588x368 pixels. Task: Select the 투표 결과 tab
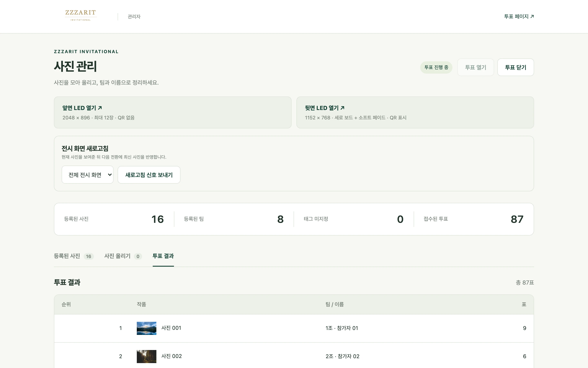[163, 256]
